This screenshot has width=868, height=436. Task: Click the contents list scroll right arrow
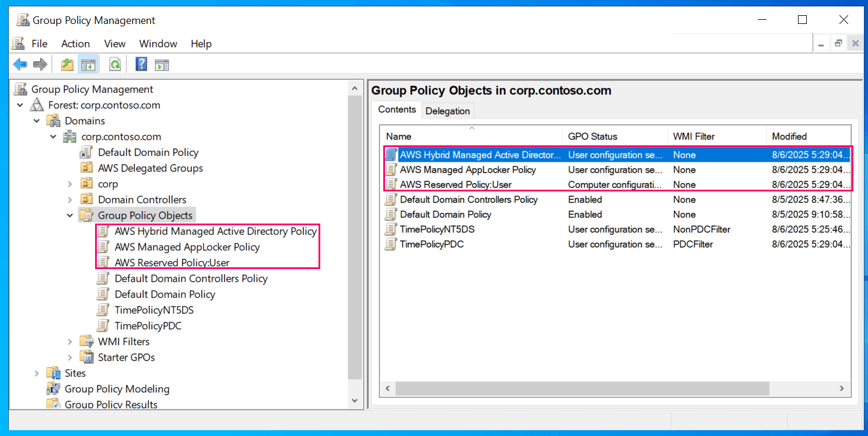842,388
